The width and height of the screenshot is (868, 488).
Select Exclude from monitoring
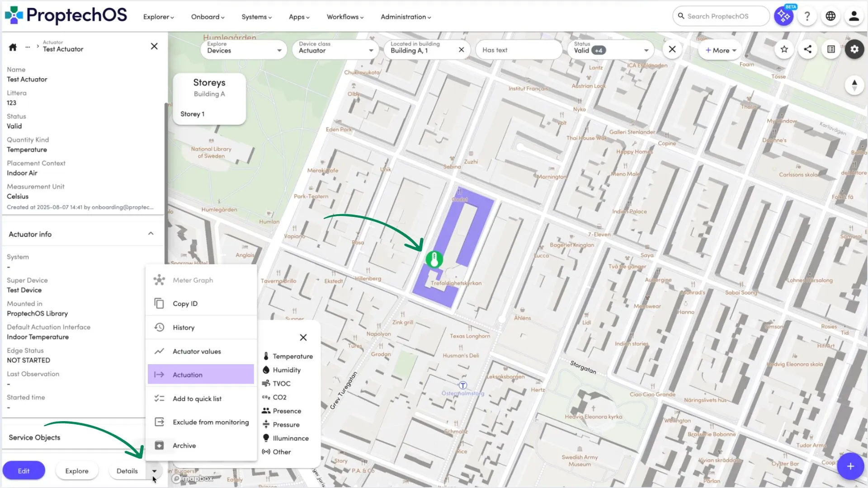(x=201, y=422)
